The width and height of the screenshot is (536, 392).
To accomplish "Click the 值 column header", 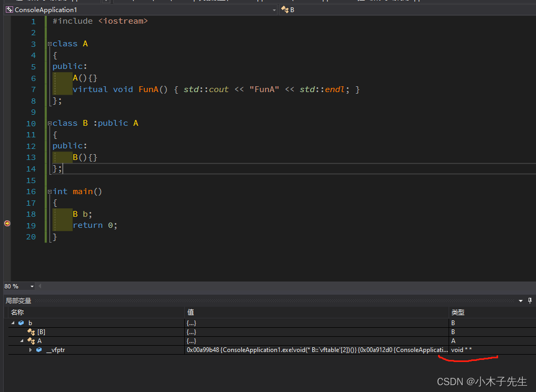I will click(316, 313).
